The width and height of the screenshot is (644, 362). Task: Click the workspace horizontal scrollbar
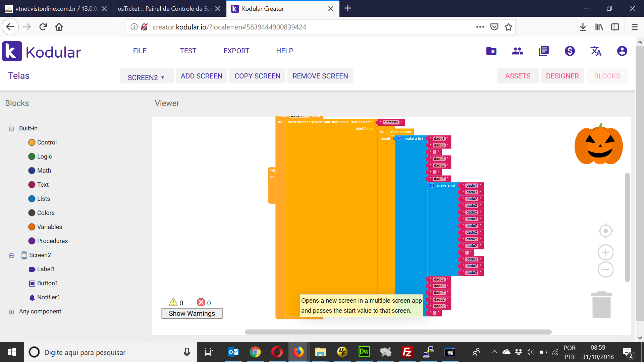click(398, 332)
